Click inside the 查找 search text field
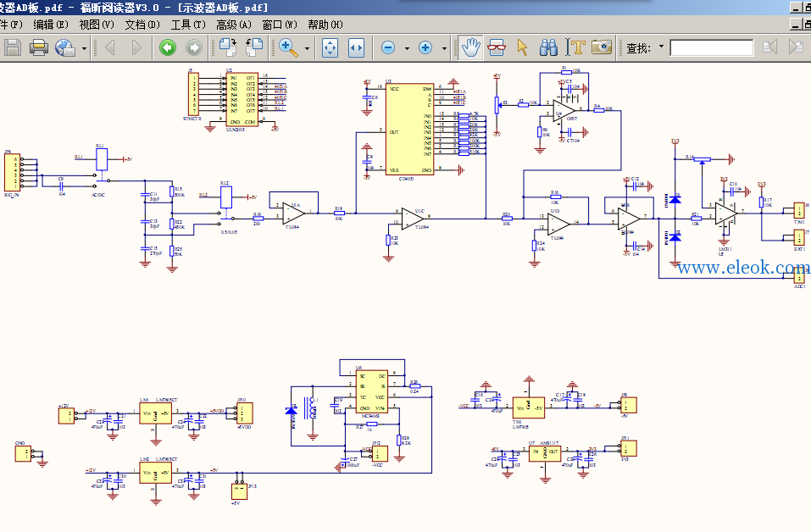This screenshot has width=811, height=532. pyautogui.click(x=712, y=47)
